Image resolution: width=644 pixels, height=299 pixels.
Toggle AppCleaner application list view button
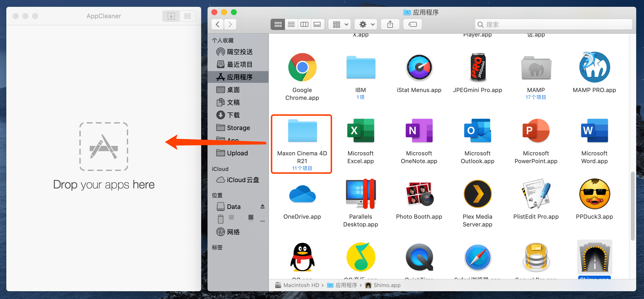[x=188, y=16]
